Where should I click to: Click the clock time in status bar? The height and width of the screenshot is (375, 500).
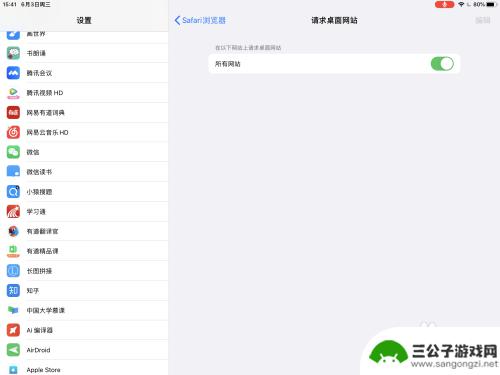click(10, 4)
